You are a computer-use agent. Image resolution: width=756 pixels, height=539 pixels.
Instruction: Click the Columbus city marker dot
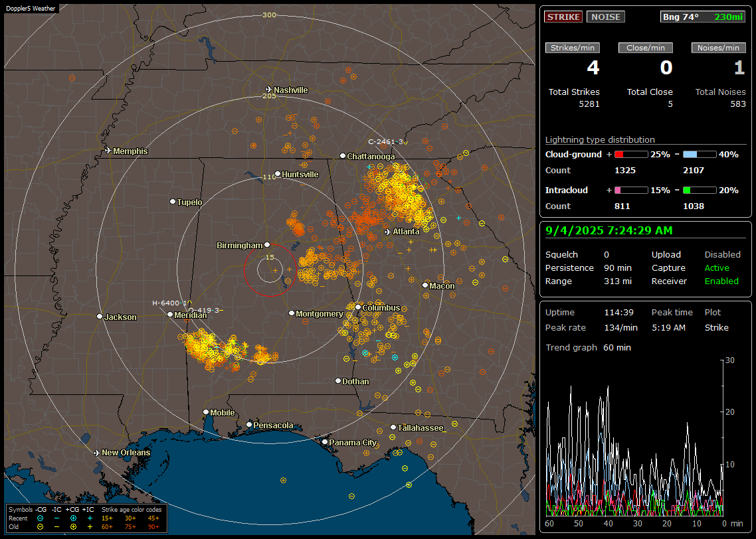coord(358,307)
